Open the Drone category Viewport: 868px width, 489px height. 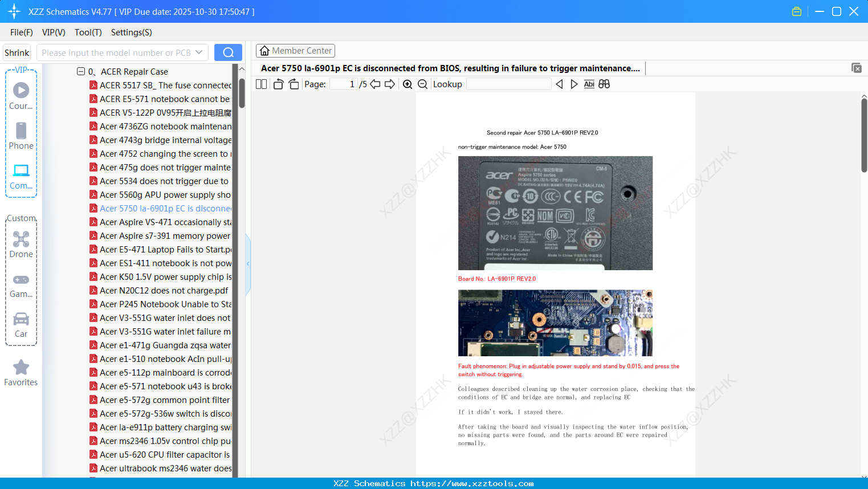tap(21, 244)
